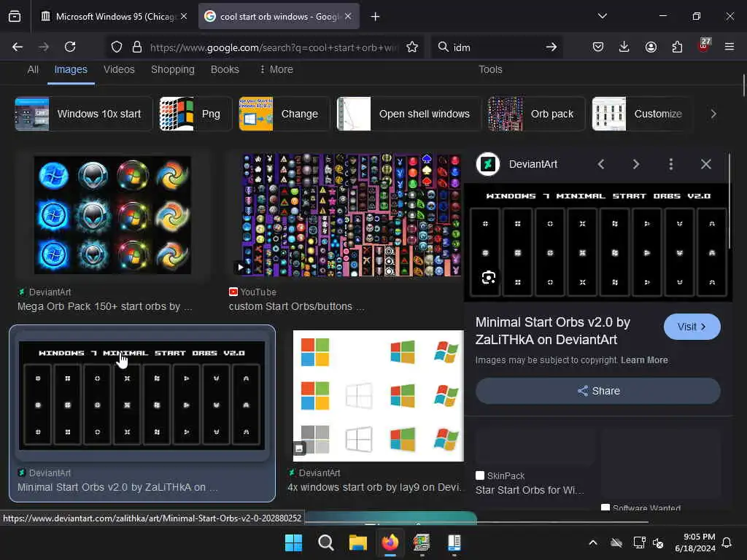Viewport: 747px width, 560px height.
Task: Click the large preview image of minimal orbs
Action: [x=598, y=242]
